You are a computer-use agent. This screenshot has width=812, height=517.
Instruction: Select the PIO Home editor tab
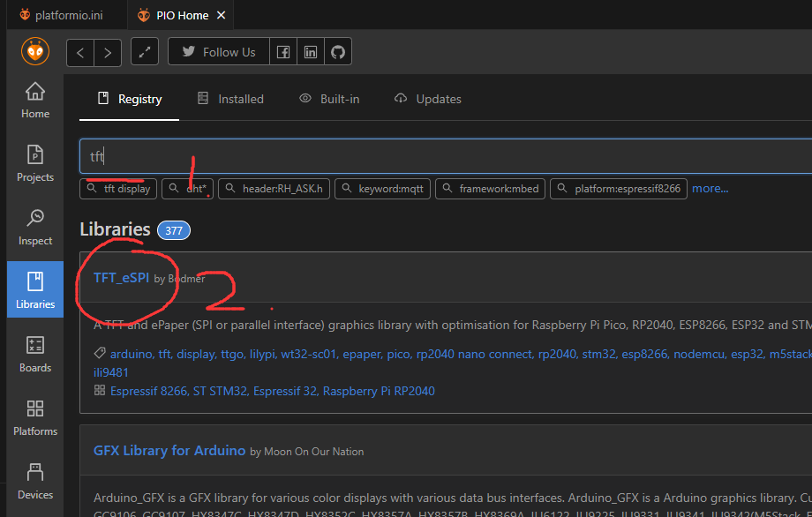(181, 15)
